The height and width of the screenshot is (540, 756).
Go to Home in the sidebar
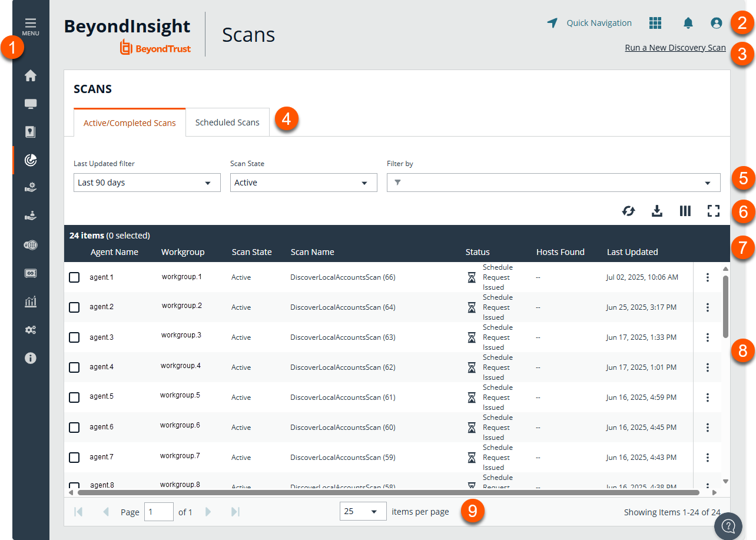pos(31,75)
